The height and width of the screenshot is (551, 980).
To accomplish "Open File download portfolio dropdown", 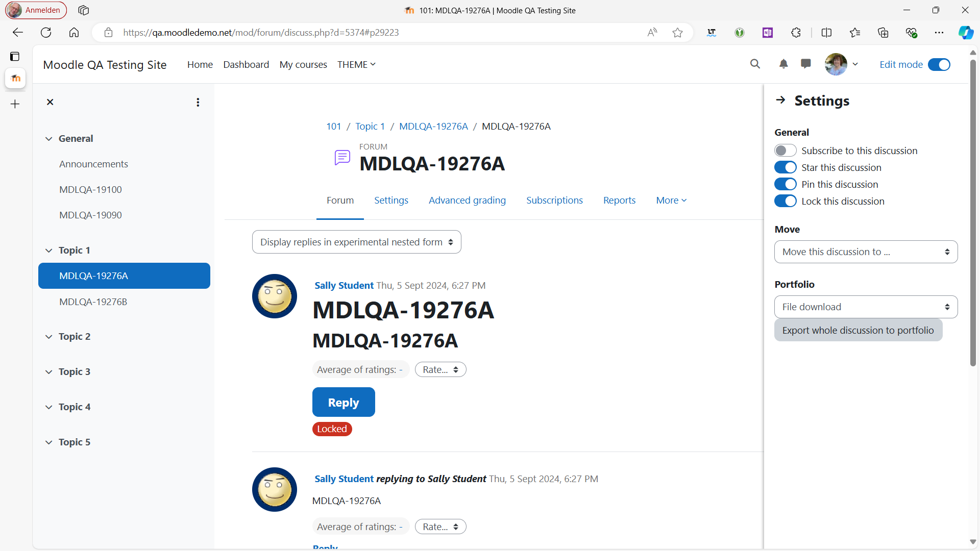I will coord(866,307).
